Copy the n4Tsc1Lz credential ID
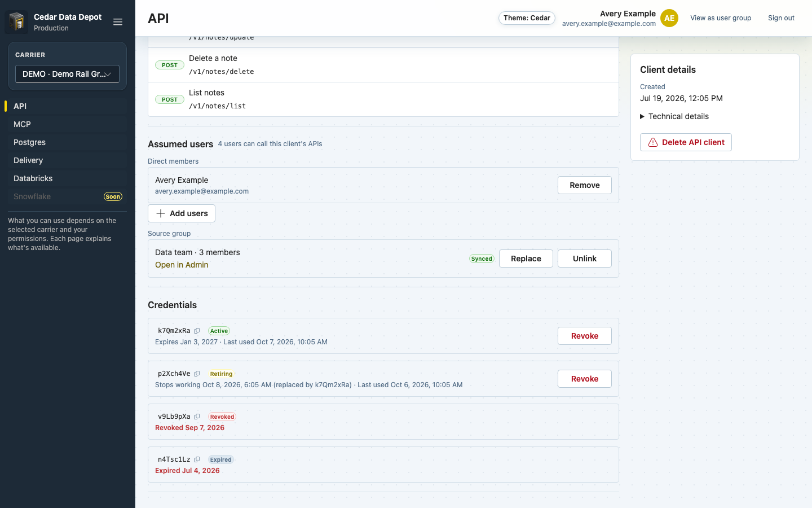Image resolution: width=812 pixels, height=508 pixels. tap(197, 459)
